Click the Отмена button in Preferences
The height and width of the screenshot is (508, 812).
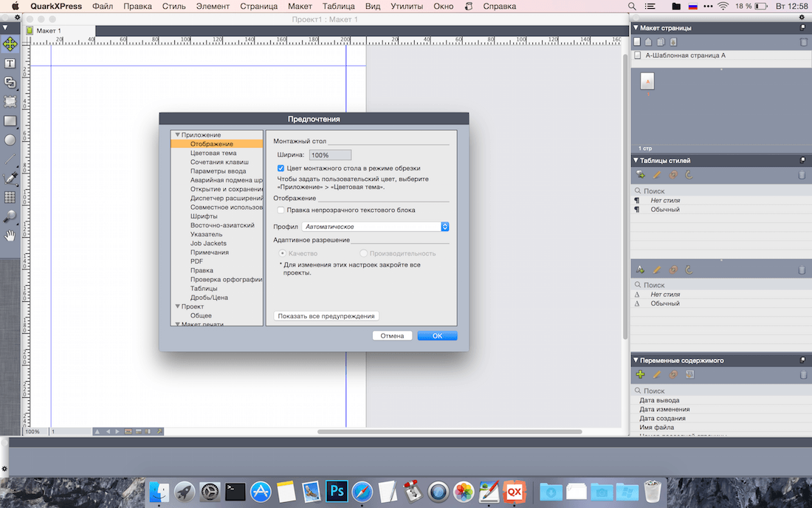click(x=392, y=335)
